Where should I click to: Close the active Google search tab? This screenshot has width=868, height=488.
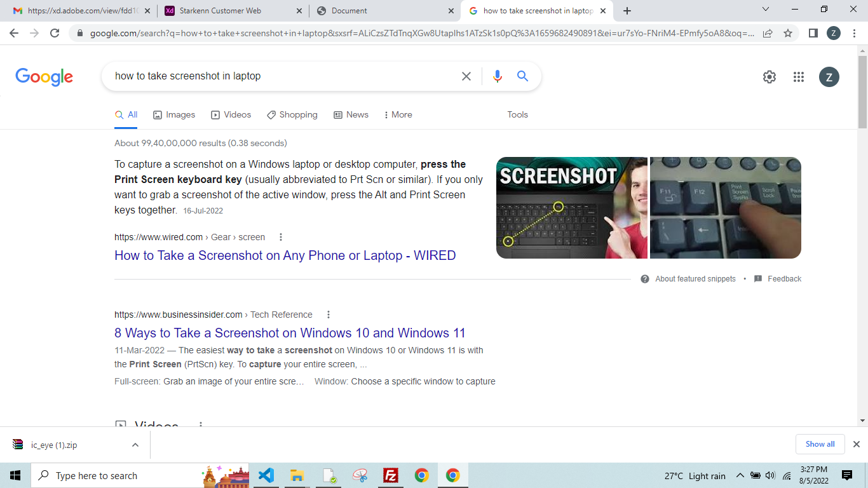[x=602, y=11]
